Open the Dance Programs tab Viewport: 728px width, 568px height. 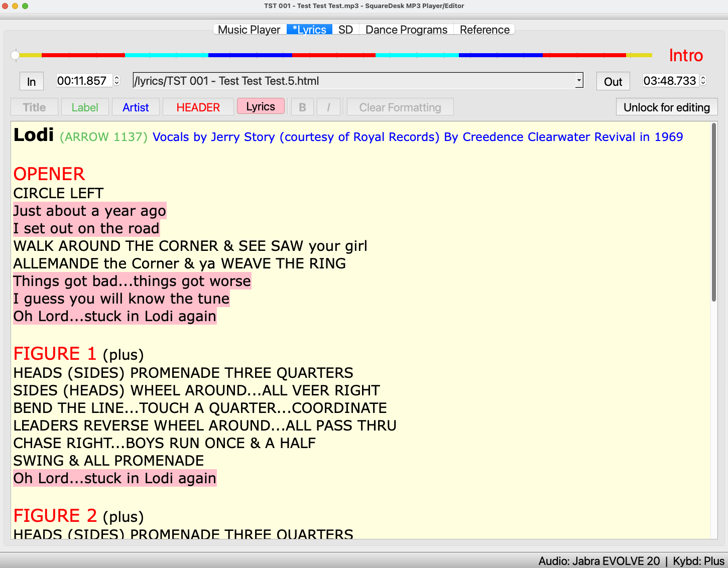point(406,29)
